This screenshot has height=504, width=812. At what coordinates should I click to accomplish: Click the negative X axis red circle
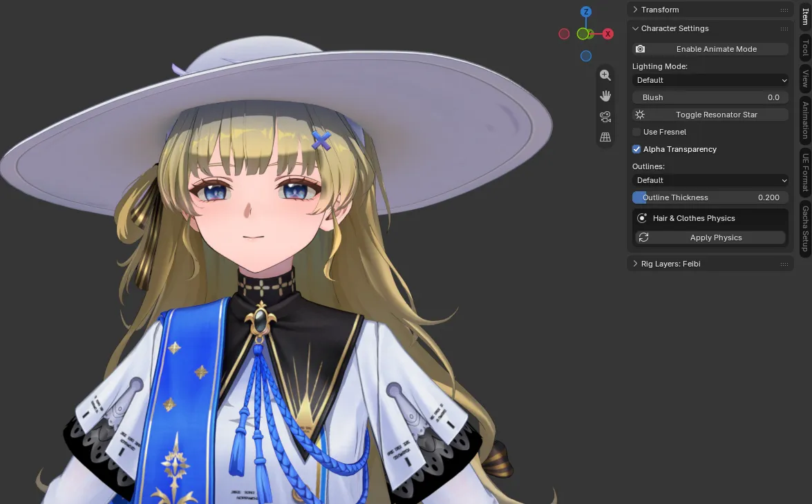[564, 34]
